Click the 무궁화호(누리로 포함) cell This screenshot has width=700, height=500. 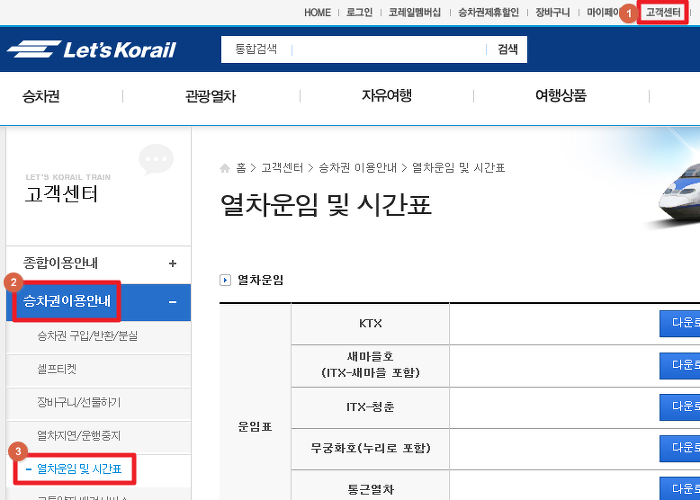(371, 449)
